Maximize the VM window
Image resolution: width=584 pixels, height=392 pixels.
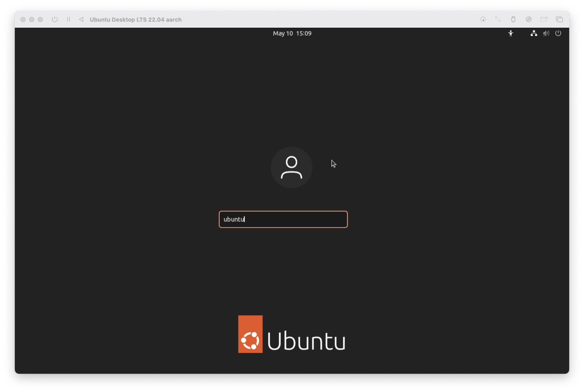40,20
